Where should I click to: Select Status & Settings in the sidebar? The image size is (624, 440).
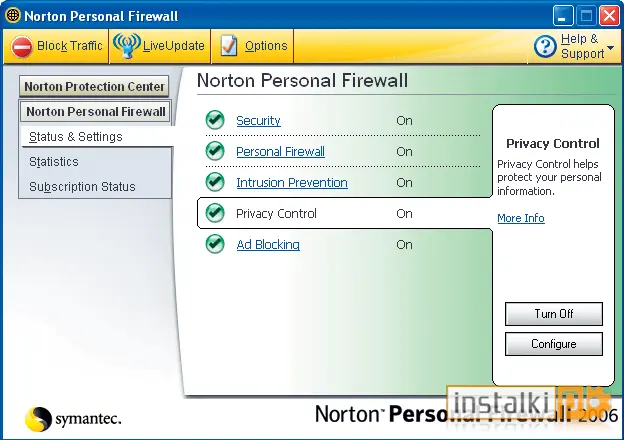(x=76, y=137)
